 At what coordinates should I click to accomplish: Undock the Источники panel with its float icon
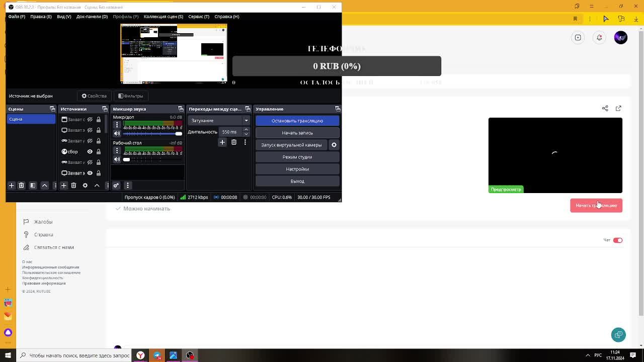105,109
